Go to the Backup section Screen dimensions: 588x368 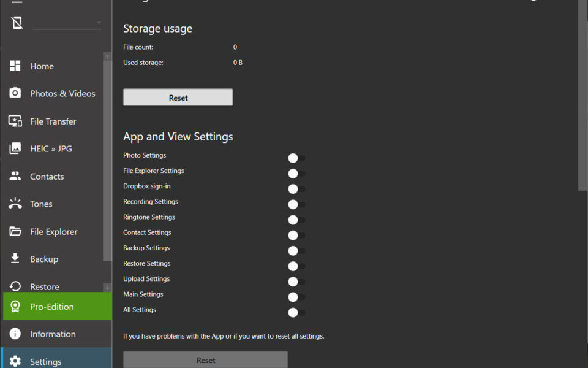51,259
